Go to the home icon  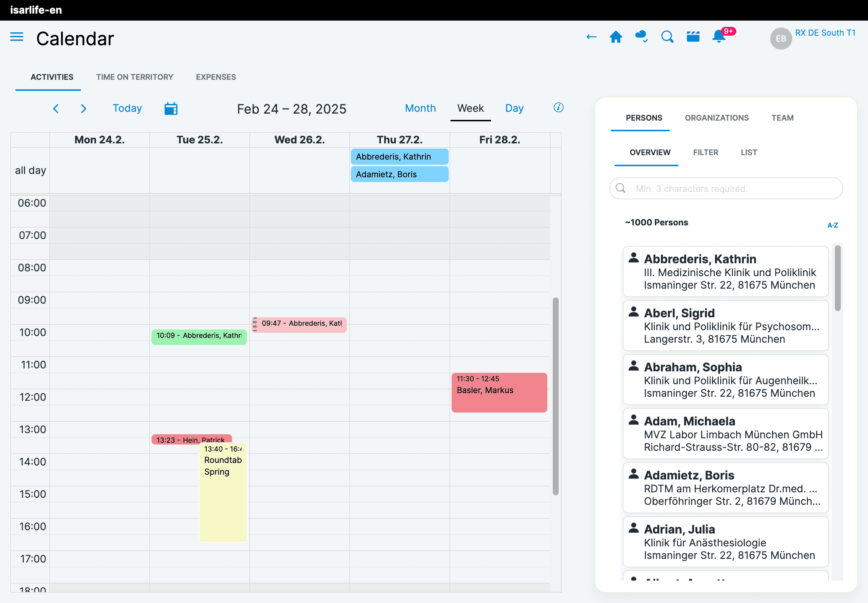click(616, 37)
